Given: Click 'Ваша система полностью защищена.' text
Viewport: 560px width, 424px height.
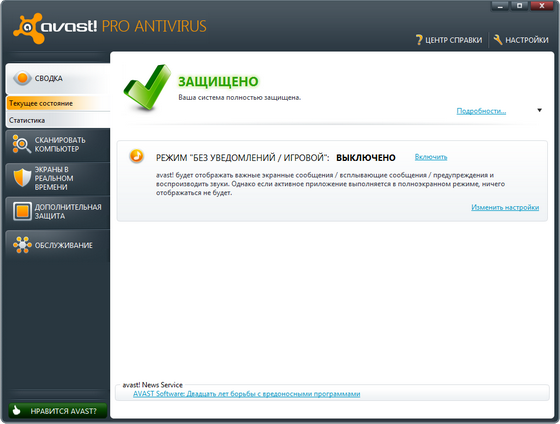Looking at the screenshot, I should coord(240,97).
